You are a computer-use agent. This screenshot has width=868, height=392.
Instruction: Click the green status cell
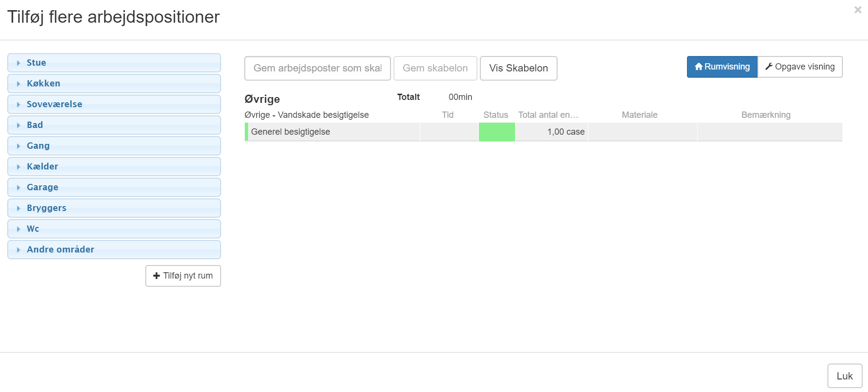[x=496, y=132]
